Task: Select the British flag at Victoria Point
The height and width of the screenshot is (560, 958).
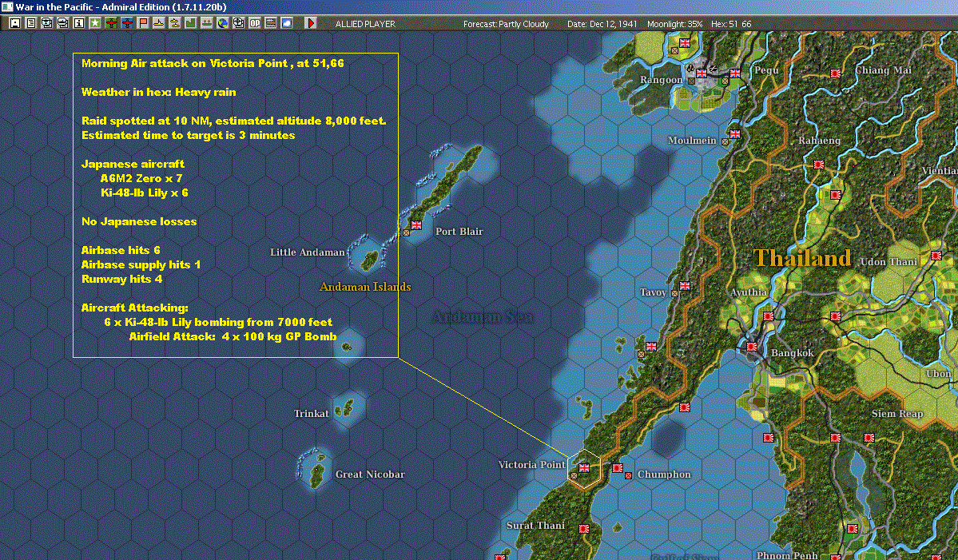Action: pyautogui.click(x=584, y=468)
